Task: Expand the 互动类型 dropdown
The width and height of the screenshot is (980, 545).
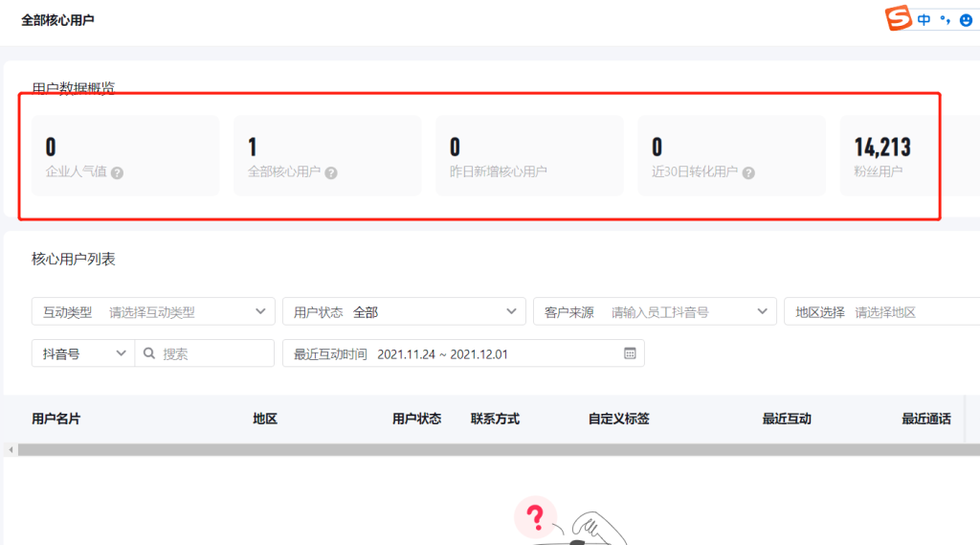Action: point(153,312)
